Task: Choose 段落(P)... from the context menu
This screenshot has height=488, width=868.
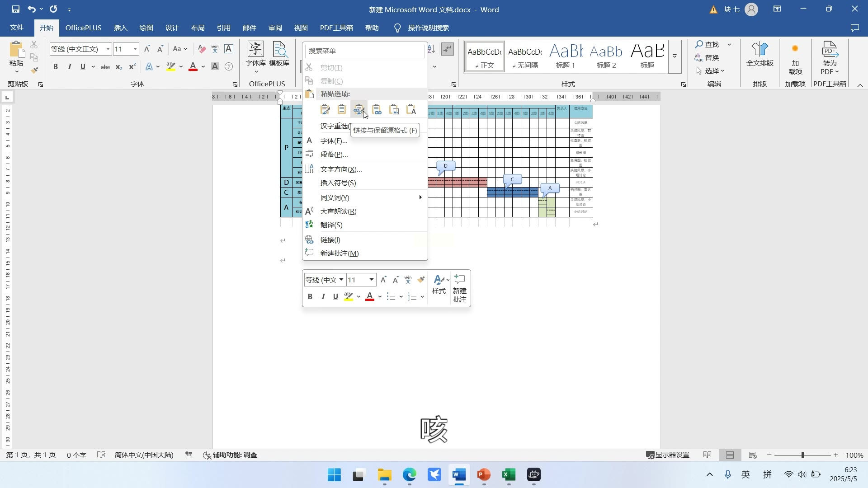Action: 334,155
